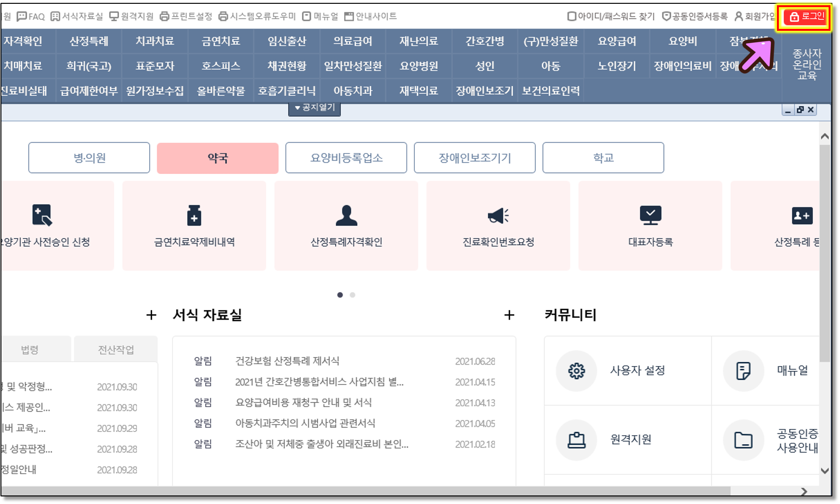The image size is (840, 504).
Task: Expand 서식 자료실 with the plus sign
Action: click(151, 315)
